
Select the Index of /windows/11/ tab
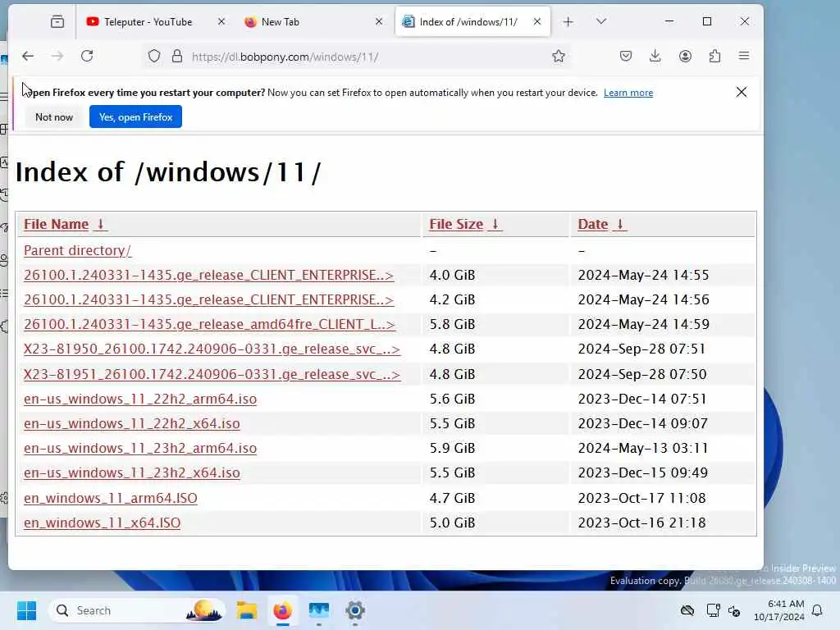[468, 22]
